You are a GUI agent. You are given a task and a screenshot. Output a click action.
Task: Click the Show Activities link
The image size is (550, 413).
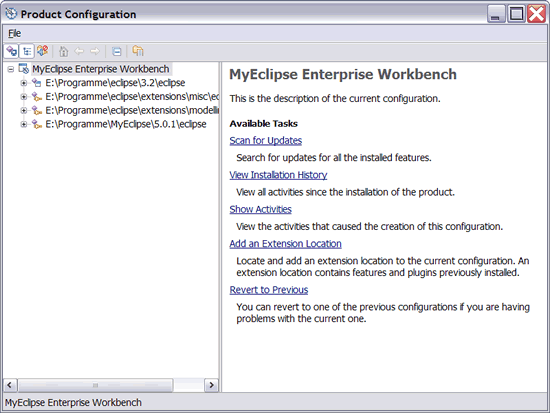click(x=260, y=209)
